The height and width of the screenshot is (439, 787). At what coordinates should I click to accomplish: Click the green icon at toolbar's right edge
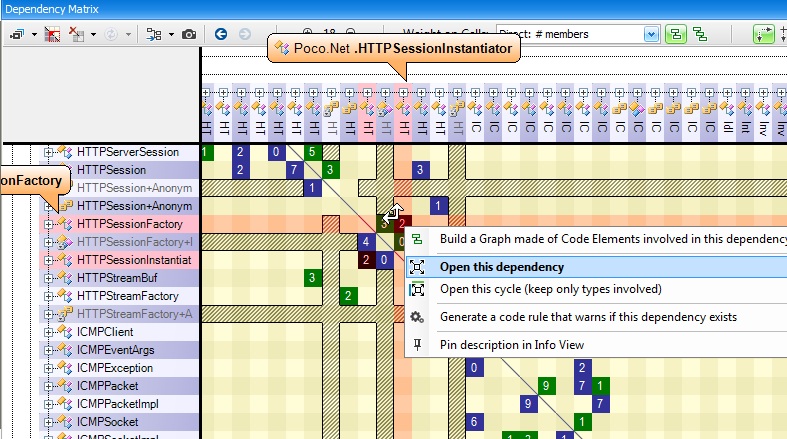pyautogui.click(x=763, y=34)
